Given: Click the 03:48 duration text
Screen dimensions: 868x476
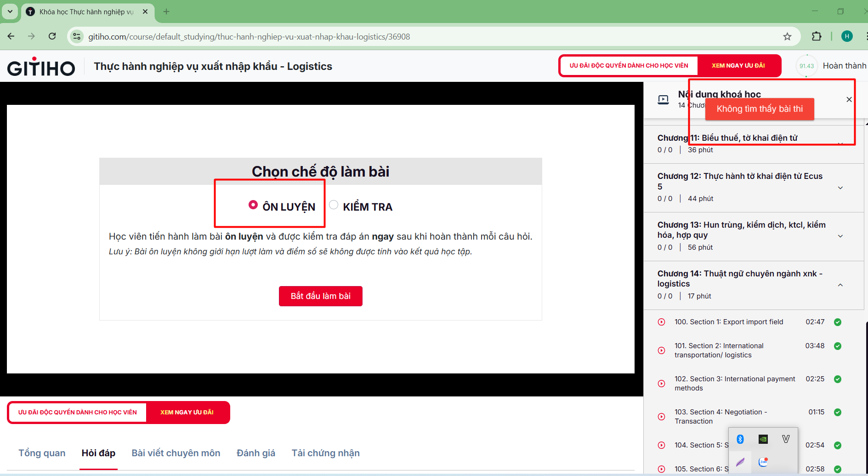Looking at the screenshot, I should click(x=815, y=346).
